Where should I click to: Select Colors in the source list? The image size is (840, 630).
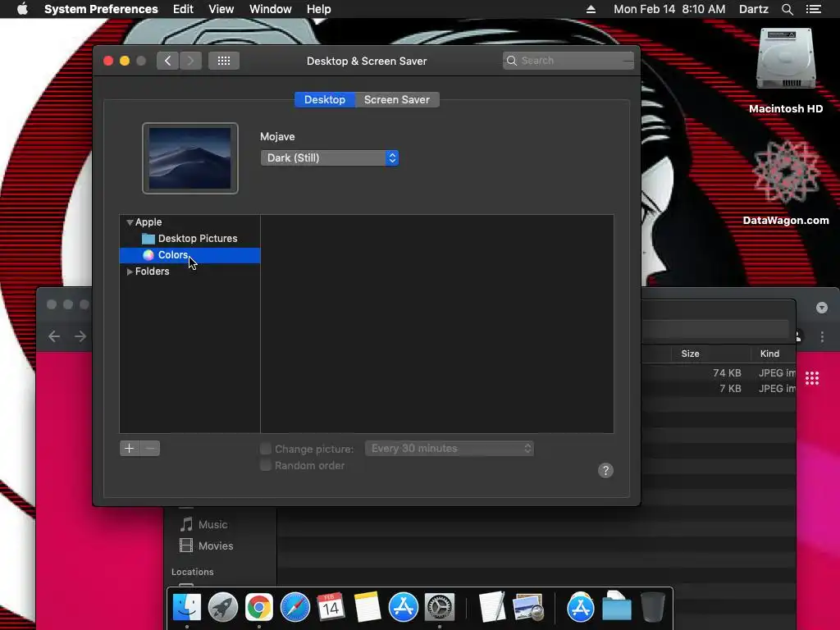[190, 255]
